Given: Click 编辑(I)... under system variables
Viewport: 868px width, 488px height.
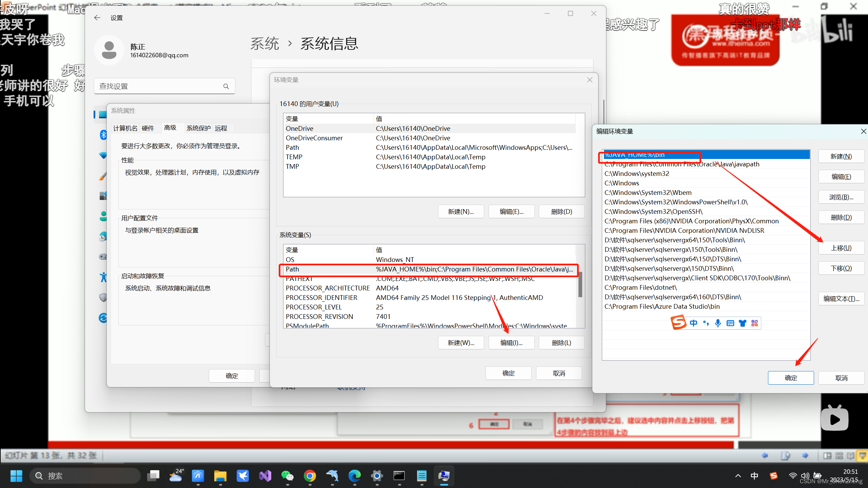Looking at the screenshot, I should coord(511,343).
